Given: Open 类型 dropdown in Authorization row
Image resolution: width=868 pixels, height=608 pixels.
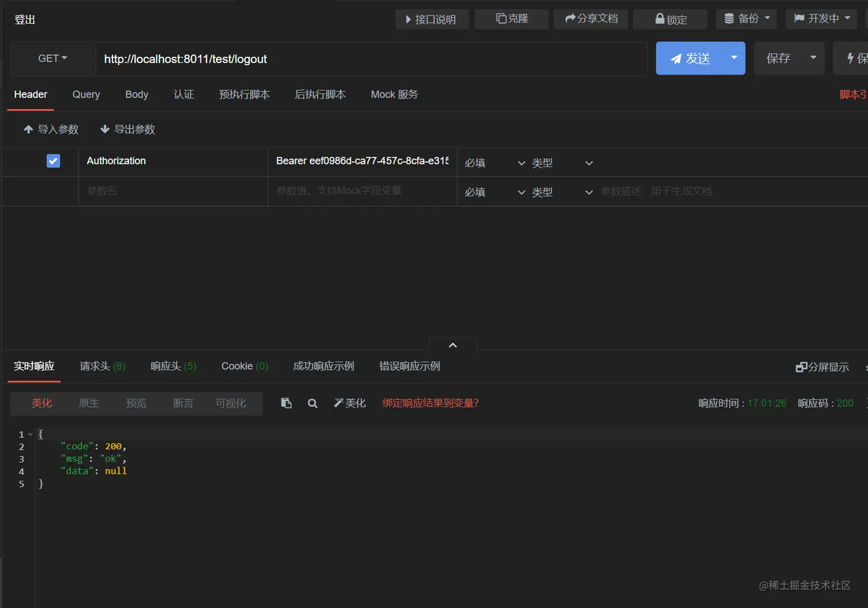Looking at the screenshot, I should click(x=562, y=163).
